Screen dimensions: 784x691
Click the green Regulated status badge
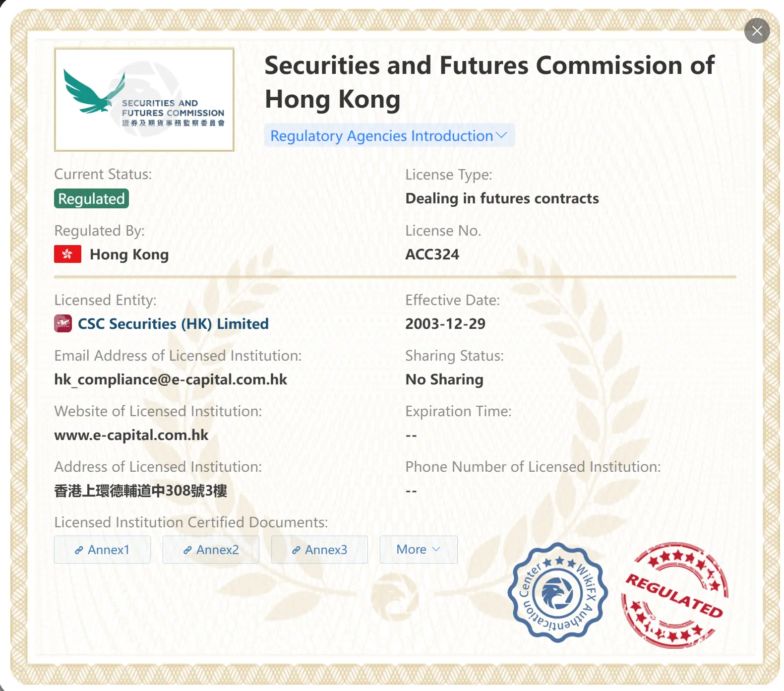coord(91,198)
